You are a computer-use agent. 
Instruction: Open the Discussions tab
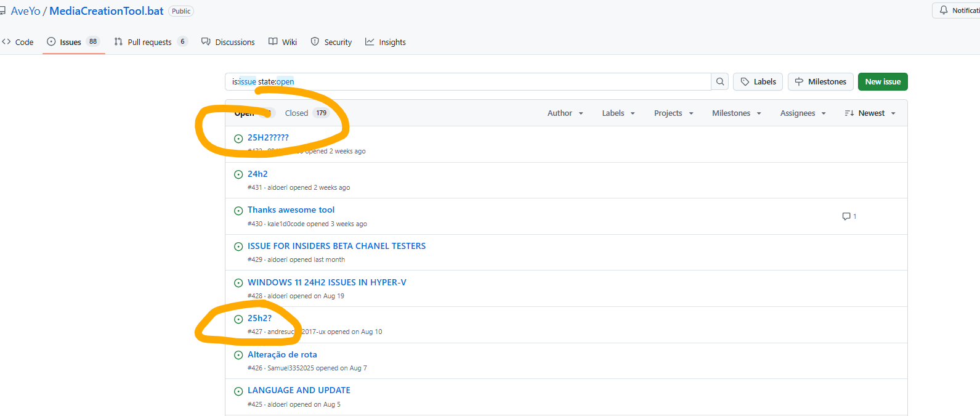pos(228,42)
